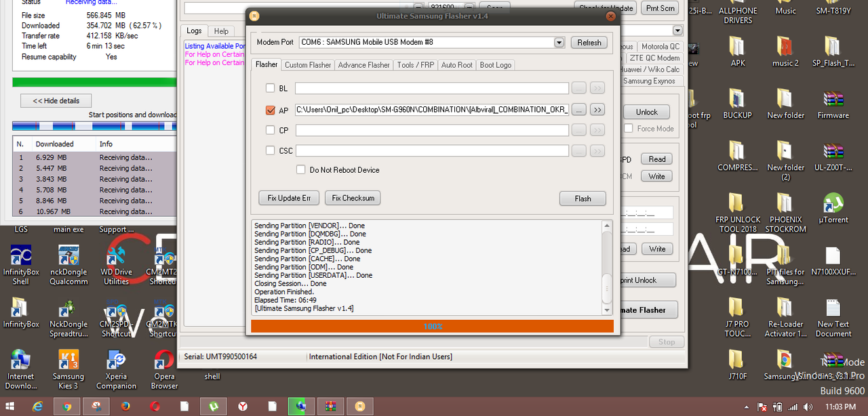Open the Custom Flasher tab
This screenshot has height=416, width=868.
coord(308,65)
